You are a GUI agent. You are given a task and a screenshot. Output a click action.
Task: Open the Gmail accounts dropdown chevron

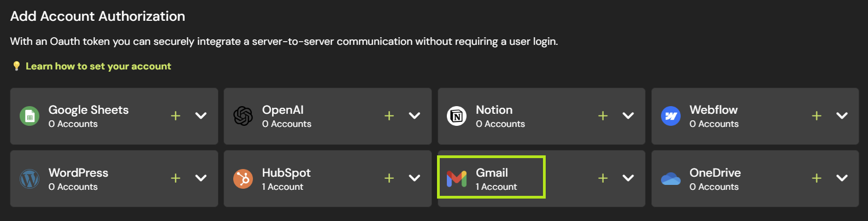tap(628, 178)
